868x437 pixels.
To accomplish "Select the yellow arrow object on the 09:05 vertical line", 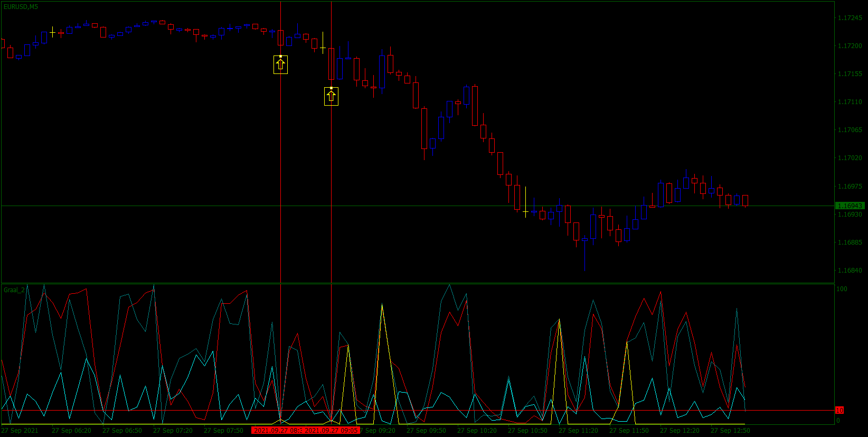I will (x=331, y=96).
